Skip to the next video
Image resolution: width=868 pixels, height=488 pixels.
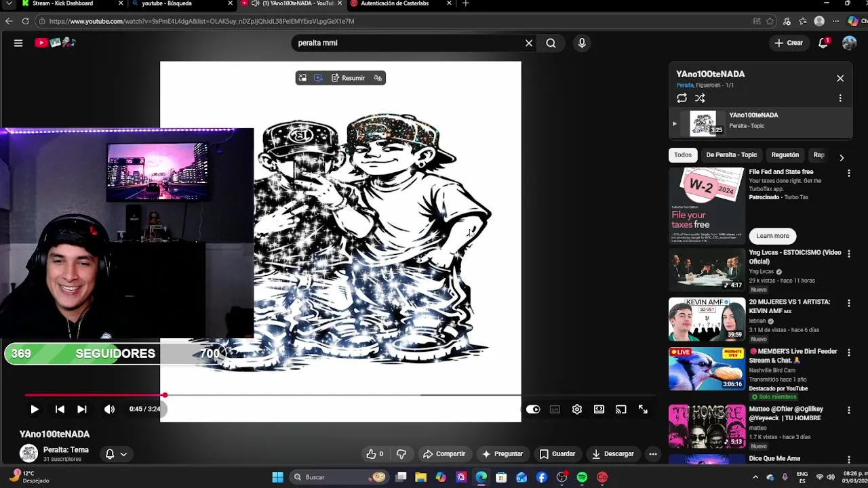point(81,409)
